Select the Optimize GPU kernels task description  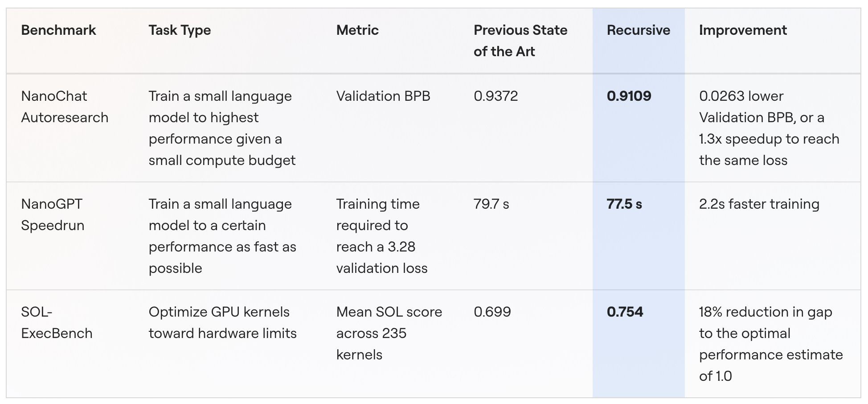tap(222, 322)
